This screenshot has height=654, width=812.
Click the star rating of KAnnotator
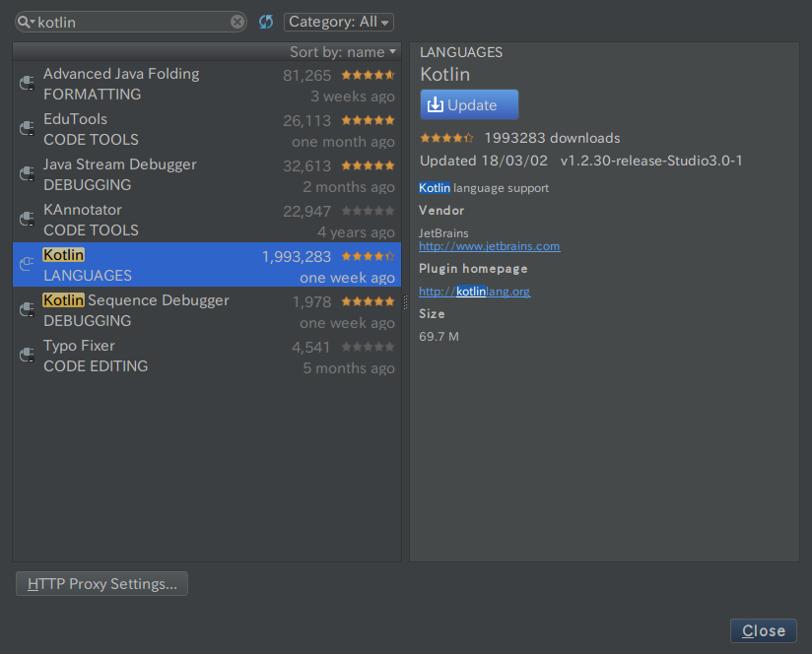[368, 211]
